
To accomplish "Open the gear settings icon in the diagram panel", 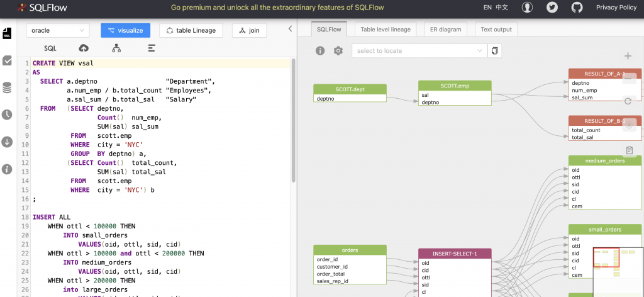I will click(338, 51).
